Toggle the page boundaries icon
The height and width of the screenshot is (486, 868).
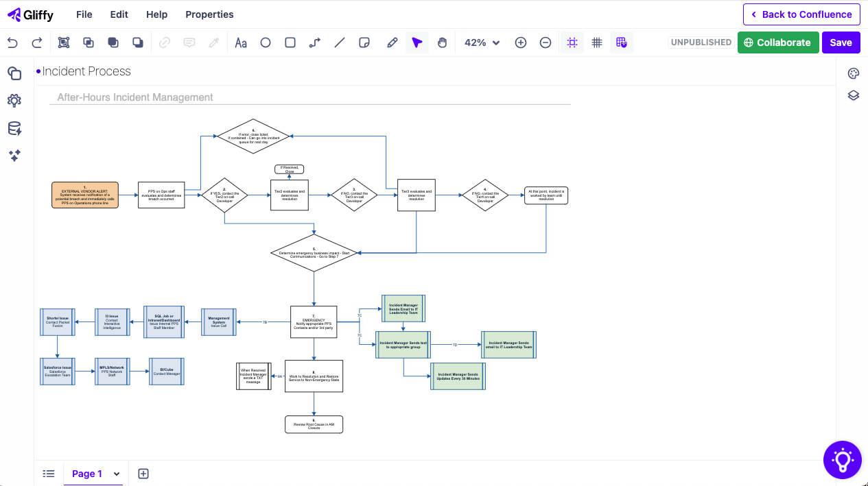pos(622,42)
